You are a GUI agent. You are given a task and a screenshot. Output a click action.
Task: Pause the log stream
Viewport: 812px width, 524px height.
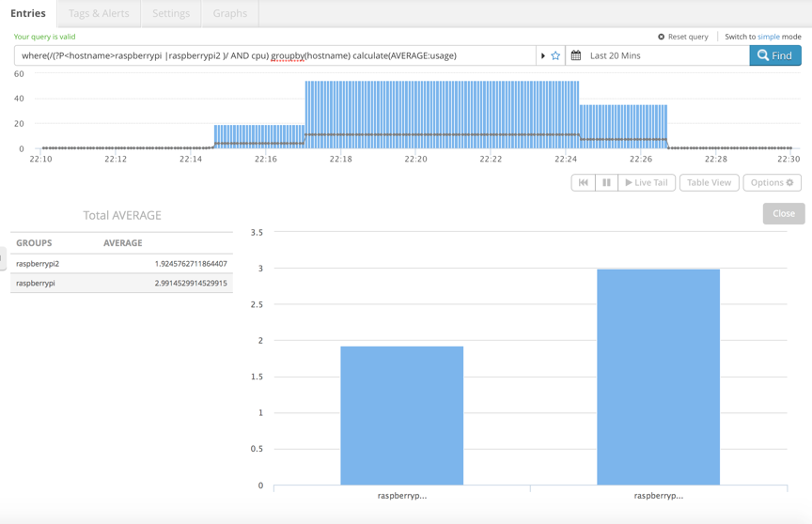point(606,183)
